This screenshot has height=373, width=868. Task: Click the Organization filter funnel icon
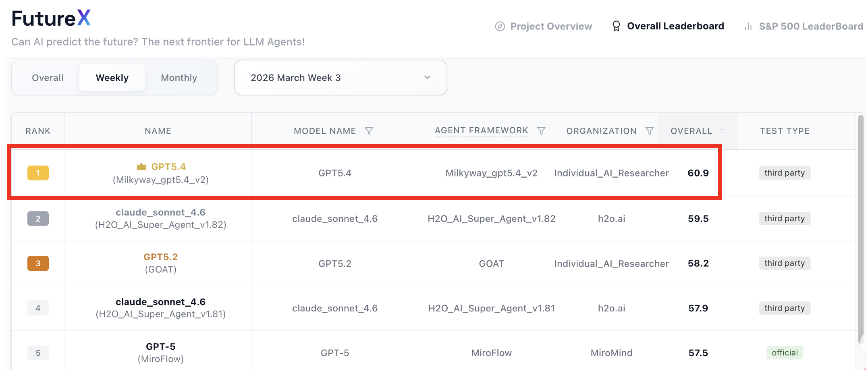pyautogui.click(x=649, y=131)
